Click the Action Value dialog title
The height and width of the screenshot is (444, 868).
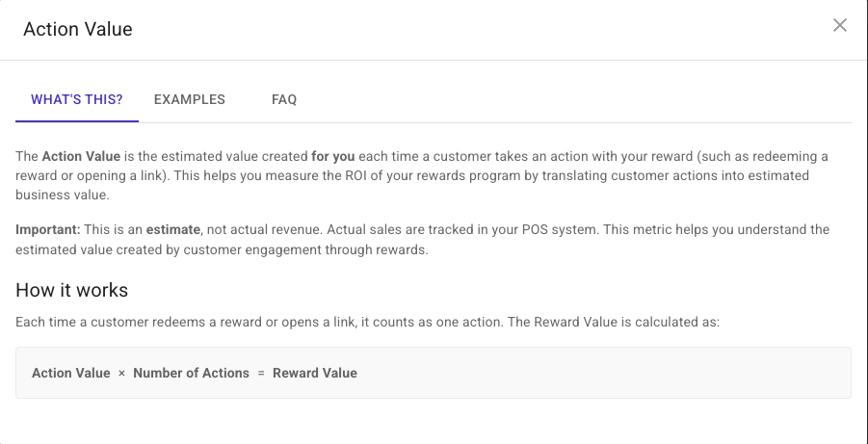78,29
